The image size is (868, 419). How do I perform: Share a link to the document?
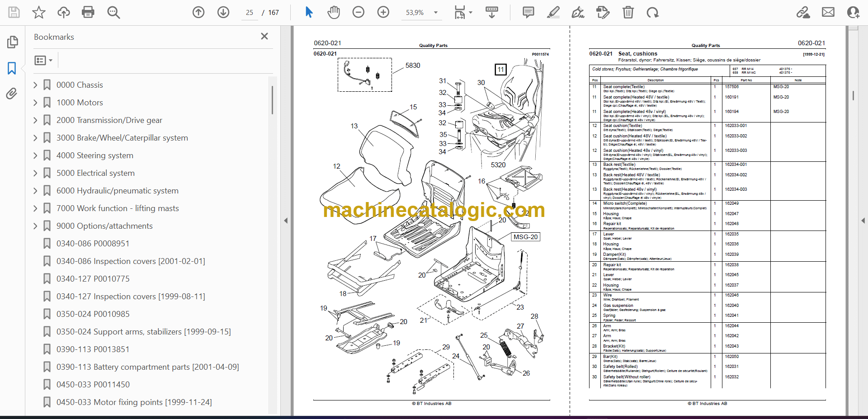pyautogui.click(x=803, y=12)
